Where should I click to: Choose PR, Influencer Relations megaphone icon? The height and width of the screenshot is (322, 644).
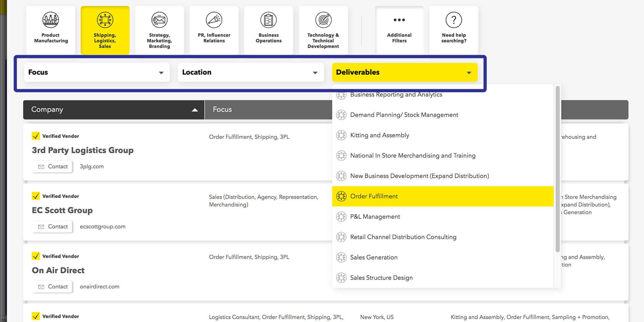tap(214, 20)
